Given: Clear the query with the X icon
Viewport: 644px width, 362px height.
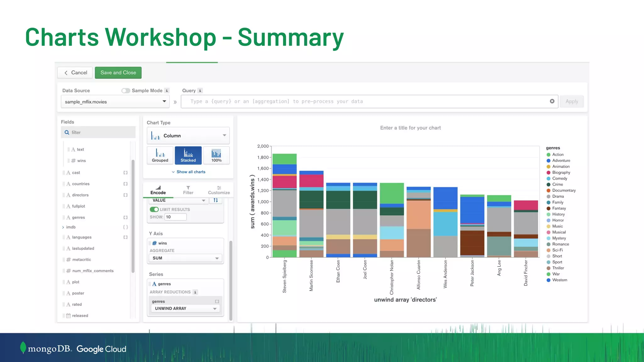Looking at the screenshot, I should pyautogui.click(x=552, y=101).
